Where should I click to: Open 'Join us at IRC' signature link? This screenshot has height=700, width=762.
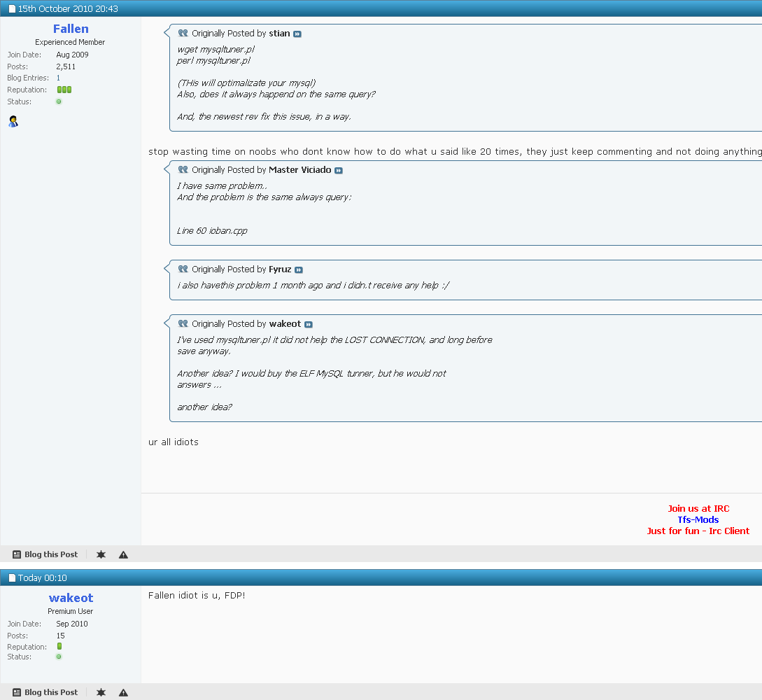click(x=698, y=508)
